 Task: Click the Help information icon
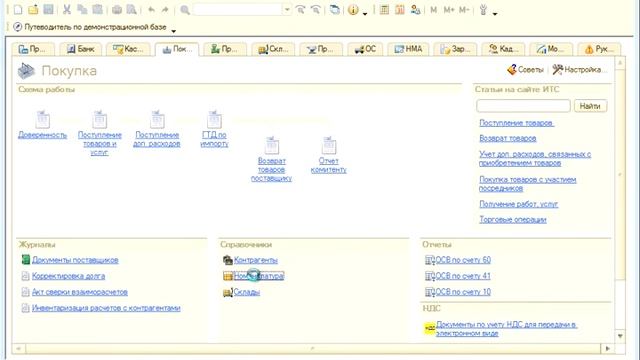pyautogui.click(x=353, y=10)
